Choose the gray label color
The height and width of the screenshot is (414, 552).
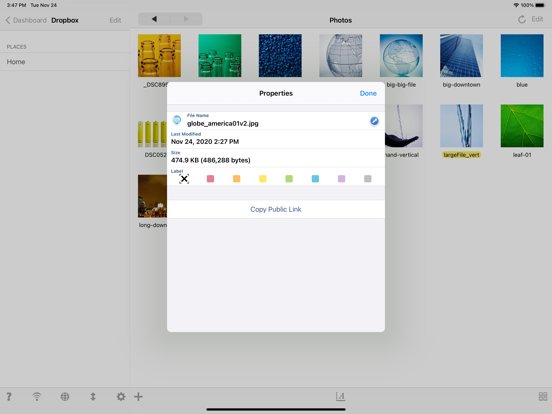[368, 179]
